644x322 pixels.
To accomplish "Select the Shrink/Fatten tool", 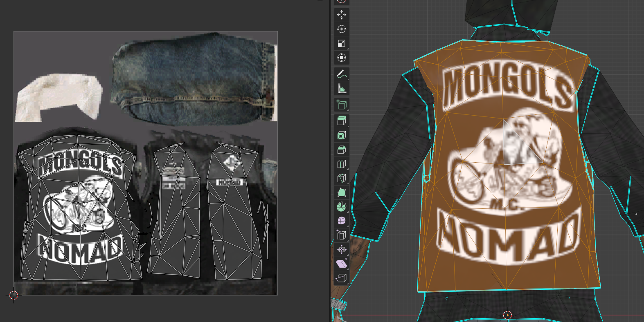I will click(x=342, y=250).
